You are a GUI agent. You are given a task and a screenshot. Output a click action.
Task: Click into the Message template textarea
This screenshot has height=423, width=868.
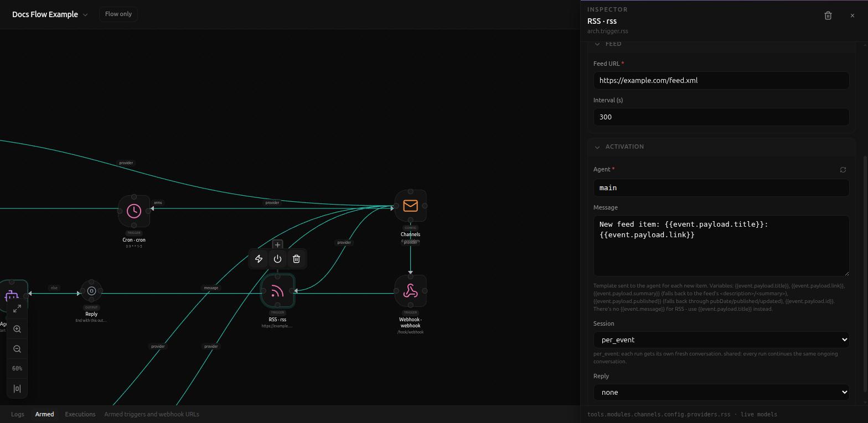pos(721,246)
